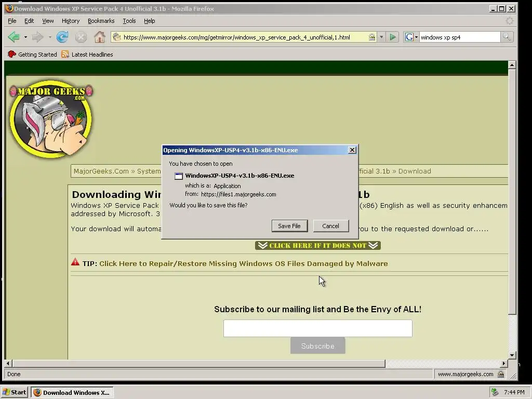Open Getting Started bookmark
532x399 pixels.
pos(32,54)
